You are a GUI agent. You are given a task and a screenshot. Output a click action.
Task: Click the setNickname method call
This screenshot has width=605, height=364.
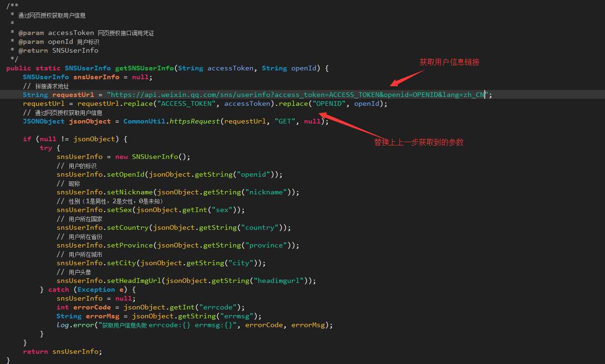click(x=130, y=192)
